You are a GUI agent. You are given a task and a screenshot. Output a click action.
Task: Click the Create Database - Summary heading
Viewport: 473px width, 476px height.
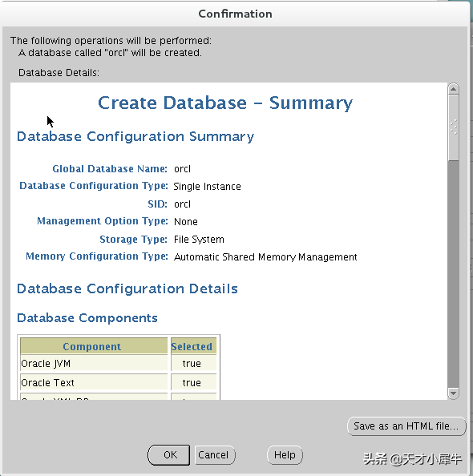click(x=225, y=103)
